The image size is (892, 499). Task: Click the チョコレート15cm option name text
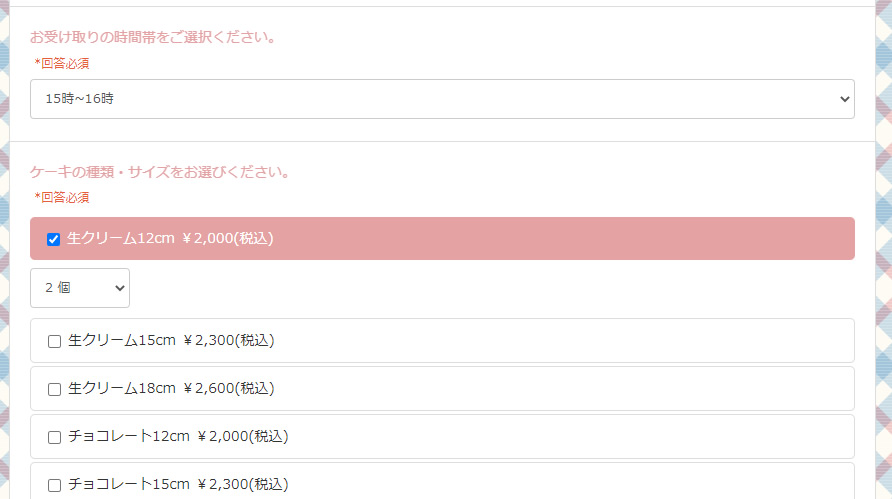point(129,485)
